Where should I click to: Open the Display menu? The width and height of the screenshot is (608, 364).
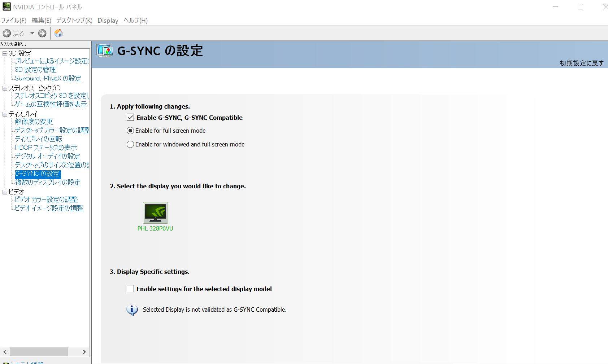[x=108, y=20]
